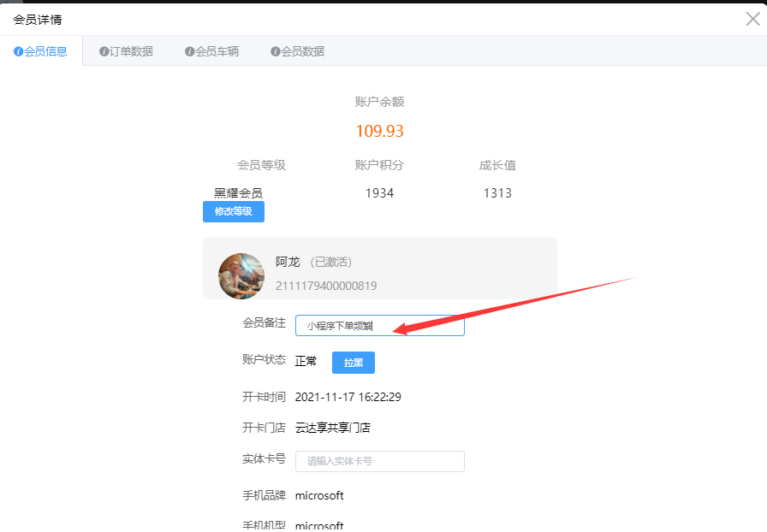Click the 手机品牌 value microsoft

tap(319, 496)
